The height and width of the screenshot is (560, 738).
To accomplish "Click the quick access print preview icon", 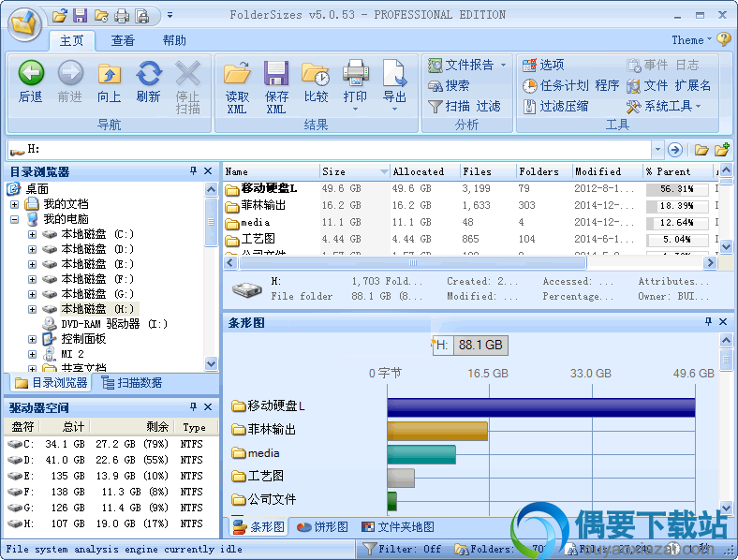I will point(142,16).
